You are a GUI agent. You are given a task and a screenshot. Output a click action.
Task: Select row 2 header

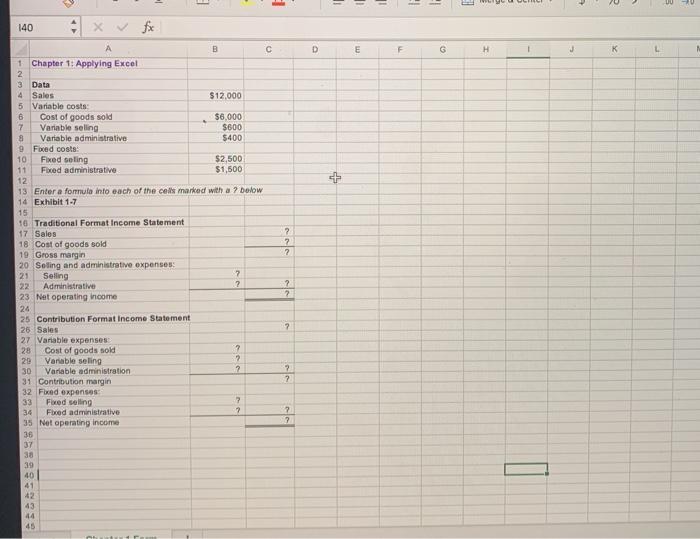pos(20,74)
